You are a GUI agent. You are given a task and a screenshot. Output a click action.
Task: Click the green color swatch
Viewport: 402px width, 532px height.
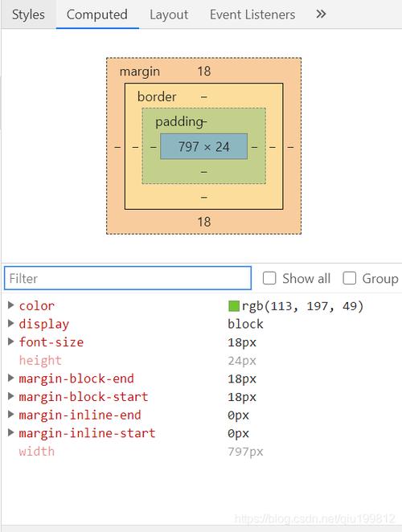234,305
